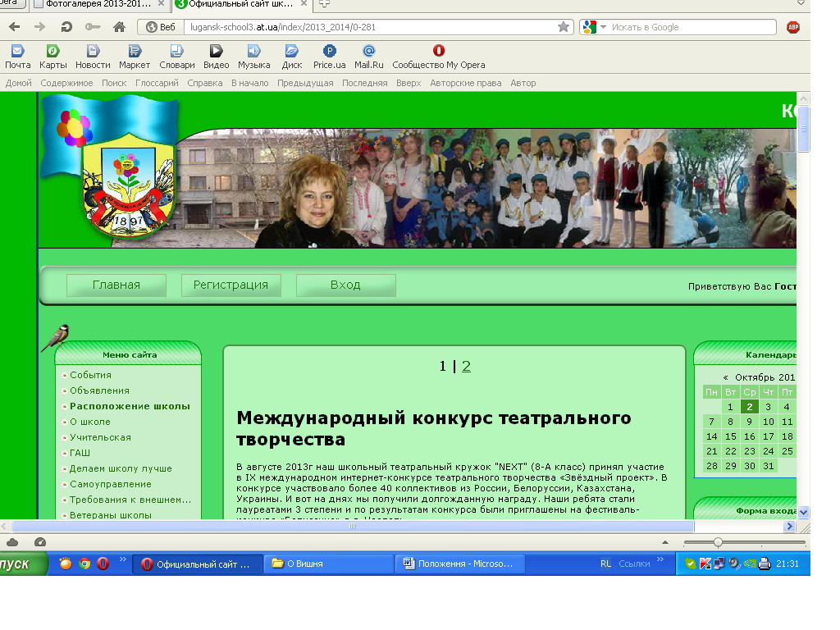This screenshot has height=630, width=840.
Task: Open Kaspersky from the system tray
Action: coord(705,564)
